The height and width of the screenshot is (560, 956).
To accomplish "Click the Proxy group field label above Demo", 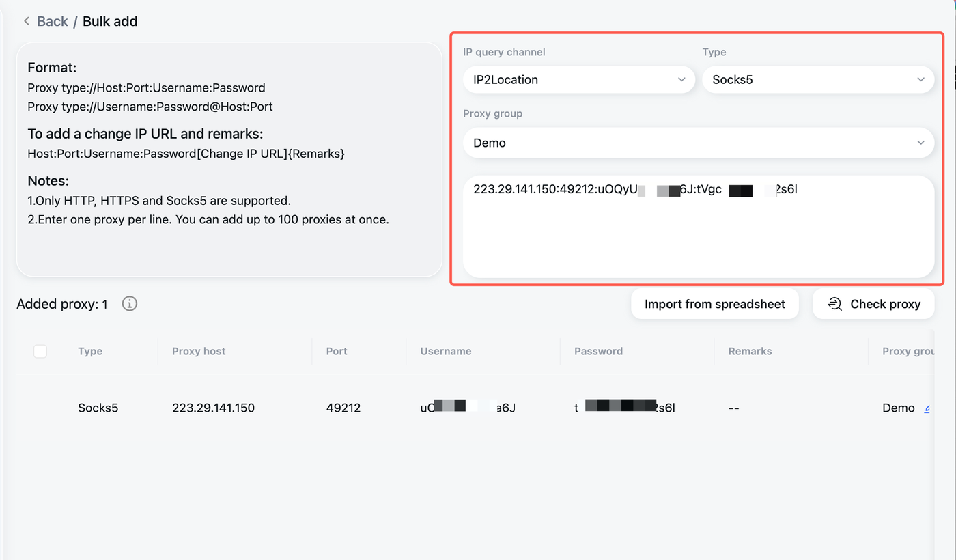I will pyautogui.click(x=492, y=113).
